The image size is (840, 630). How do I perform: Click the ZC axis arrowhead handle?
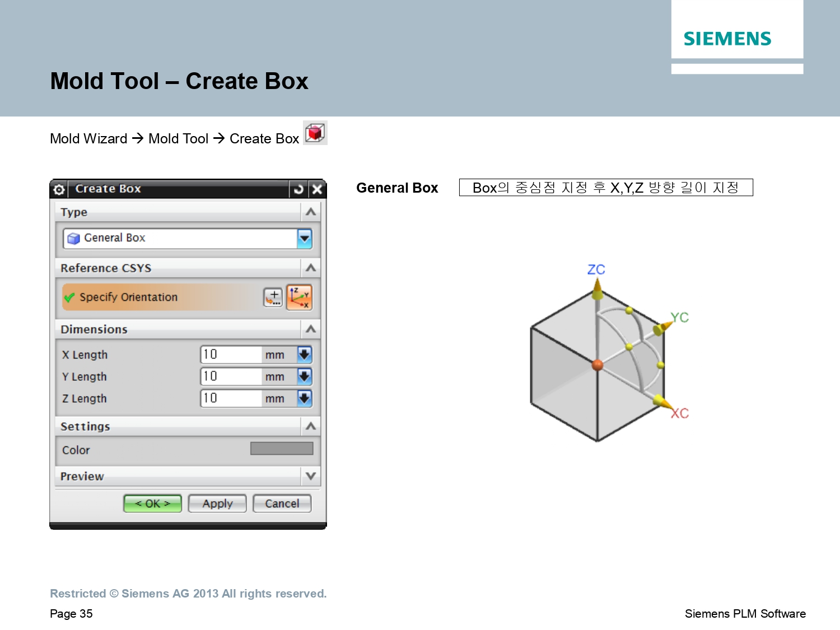coord(597,289)
